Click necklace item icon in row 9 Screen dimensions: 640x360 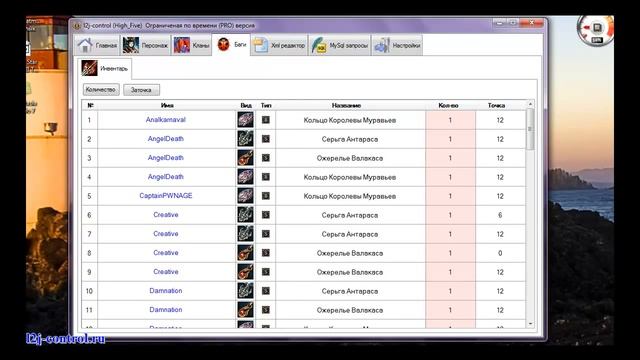pyautogui.click(x=245, y=272)
